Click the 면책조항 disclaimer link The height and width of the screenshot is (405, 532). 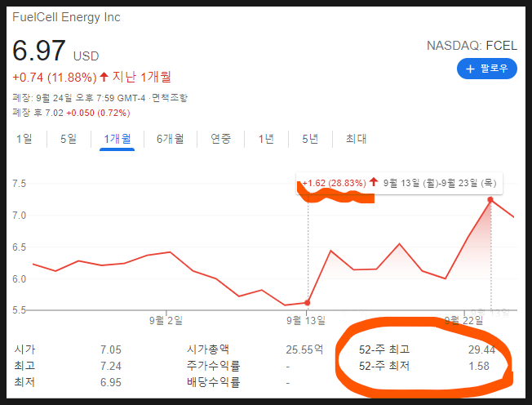[x=169, y=98]
